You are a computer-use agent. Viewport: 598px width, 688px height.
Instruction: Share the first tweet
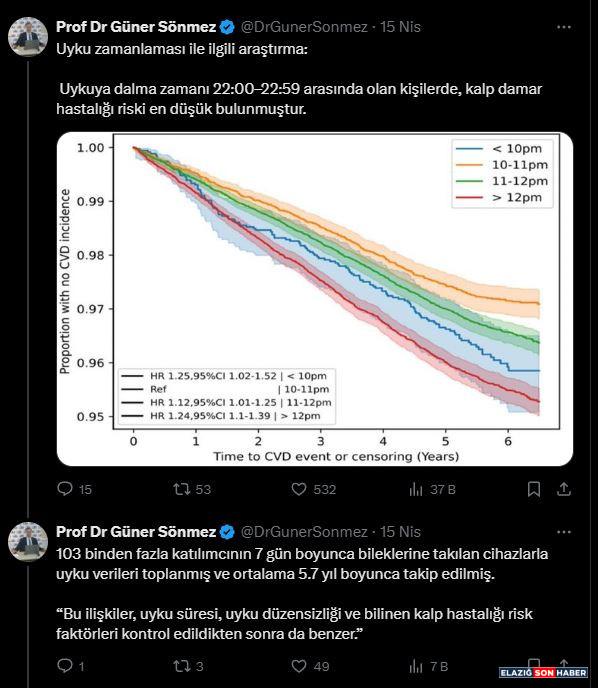coord(564,489)
